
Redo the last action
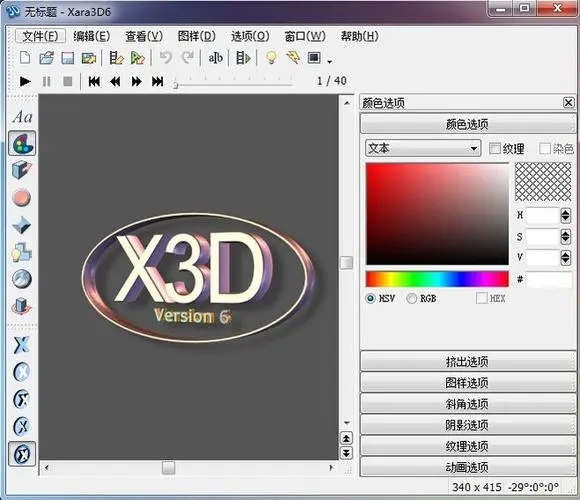[x=188, y=58]
